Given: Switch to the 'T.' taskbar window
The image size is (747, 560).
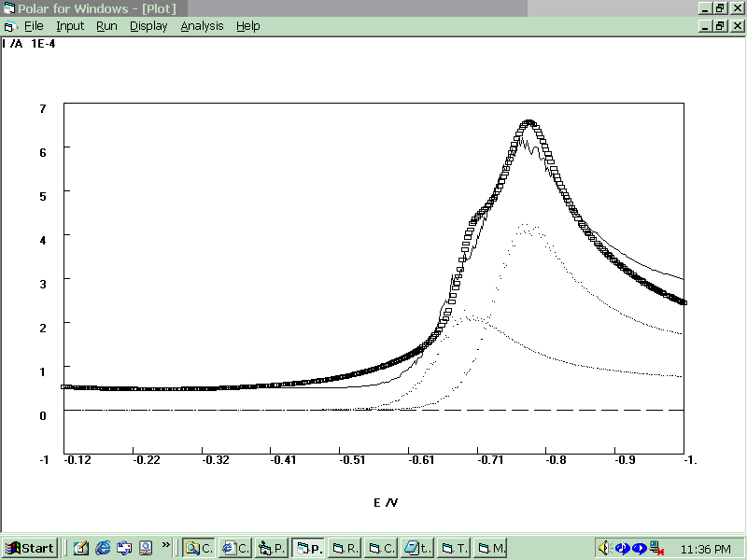Looking at the screenshot, I should (454, 548).
